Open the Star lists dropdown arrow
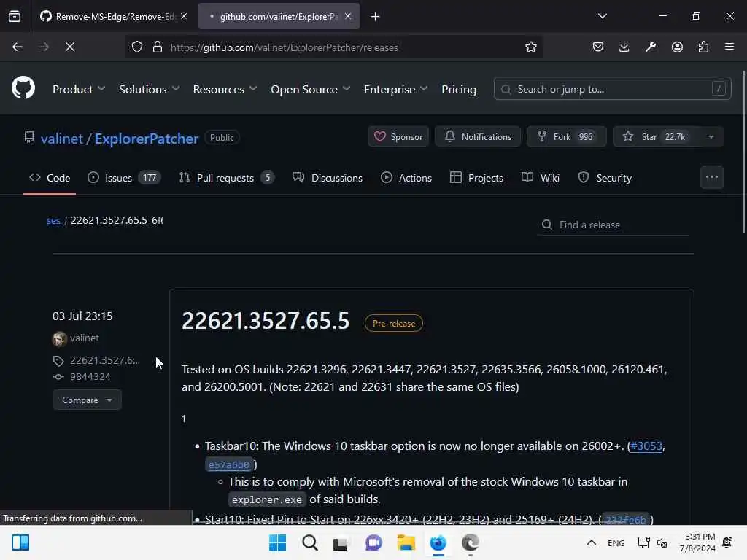747x560 pixels. coord(711,136)
